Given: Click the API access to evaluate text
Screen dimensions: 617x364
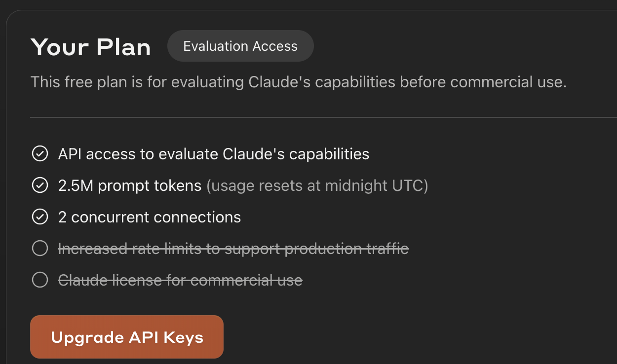Looking at the screenshot, I should (213, 154).
